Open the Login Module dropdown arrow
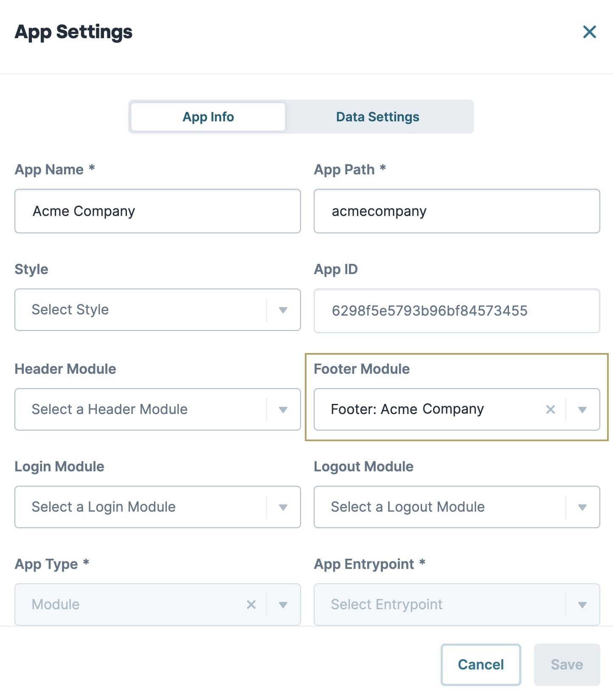613x700 pixels. pos(283,507)
